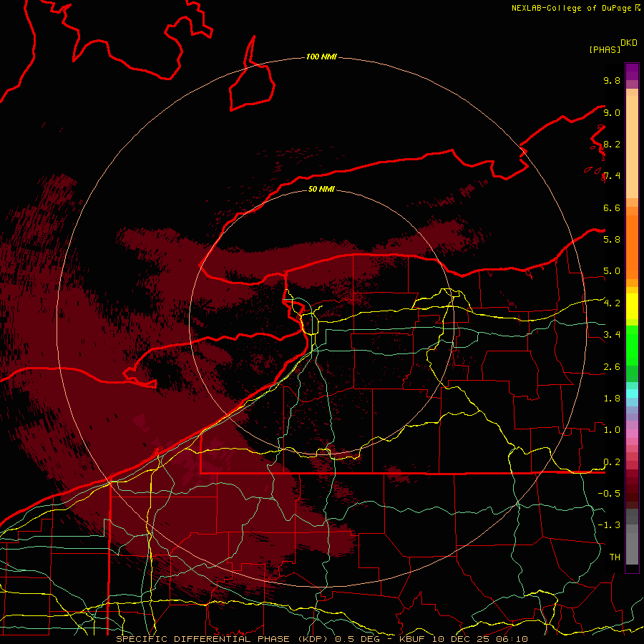This screenshot has width=644, height=644.
Task: Select the 1.8 value on color scale
Action: click(612, 399)
